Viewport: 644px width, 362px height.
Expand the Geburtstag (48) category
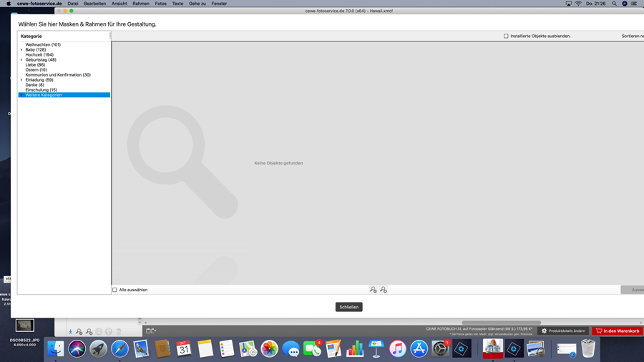(21, 60)
